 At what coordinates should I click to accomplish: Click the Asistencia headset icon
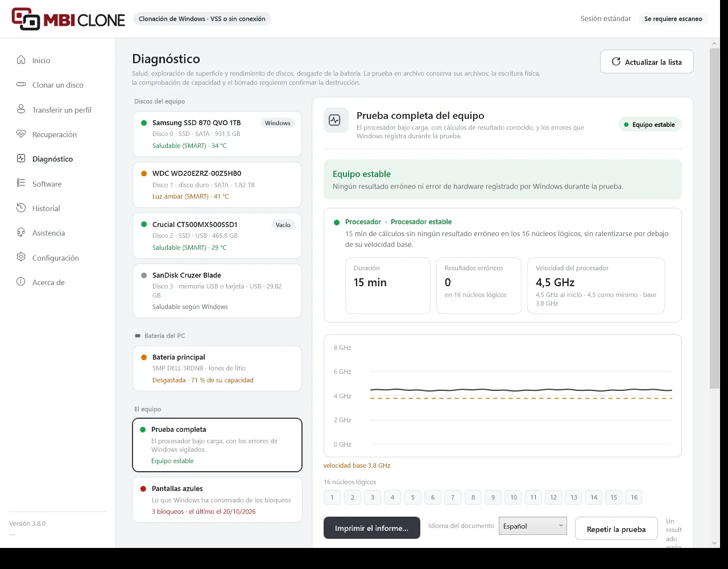21,233
